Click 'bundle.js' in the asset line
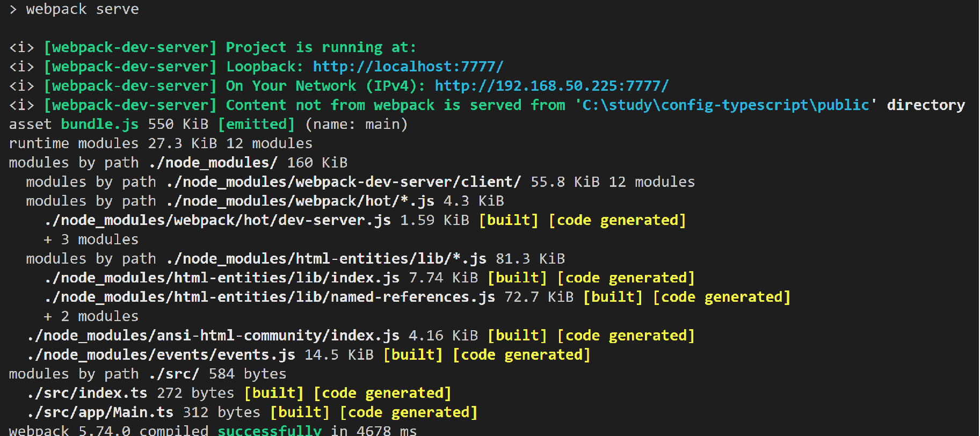The height and width of the screenshot is (436, 980). coord(100,125)
